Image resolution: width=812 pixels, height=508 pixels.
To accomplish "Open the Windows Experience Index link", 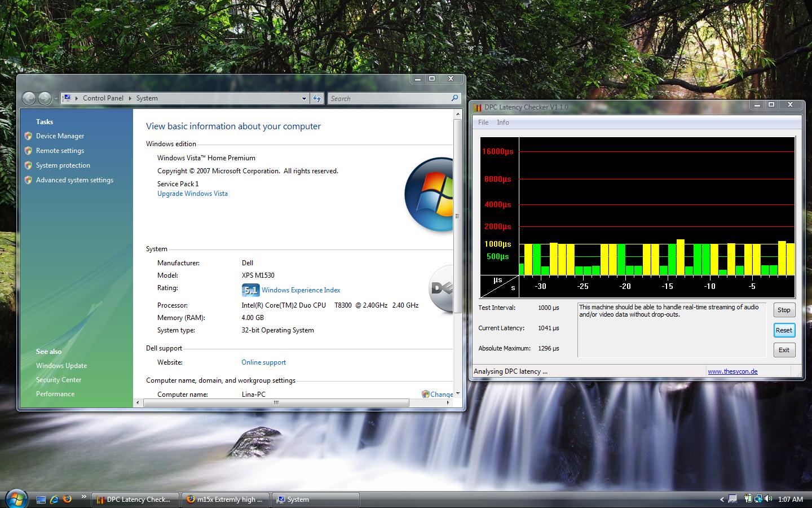I will pos(301,290).
